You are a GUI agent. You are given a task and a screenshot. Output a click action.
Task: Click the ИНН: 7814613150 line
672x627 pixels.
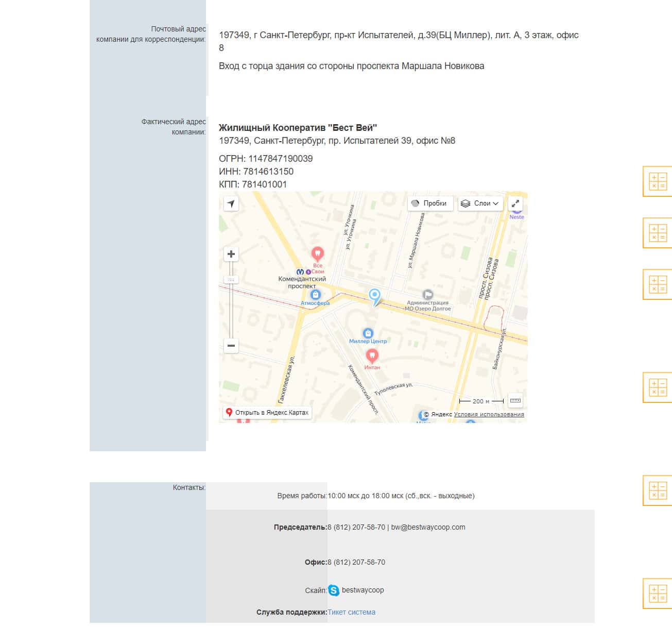(x=256, y=172)
